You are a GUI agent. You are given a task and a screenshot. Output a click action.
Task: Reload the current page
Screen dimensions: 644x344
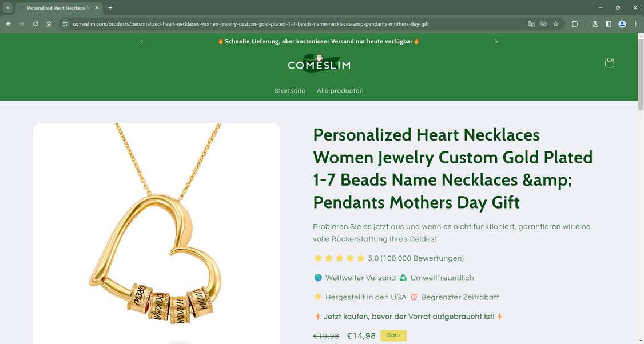tap(35, 24)
